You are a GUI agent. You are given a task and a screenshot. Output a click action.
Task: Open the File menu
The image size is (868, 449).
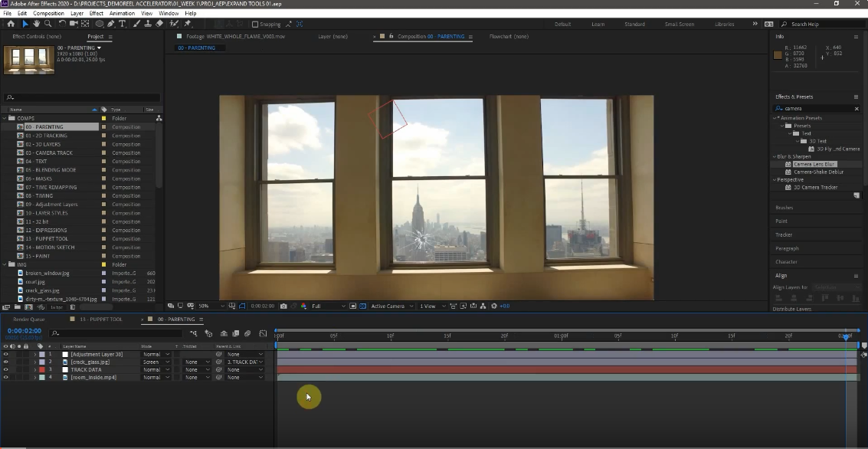point(7,13)
